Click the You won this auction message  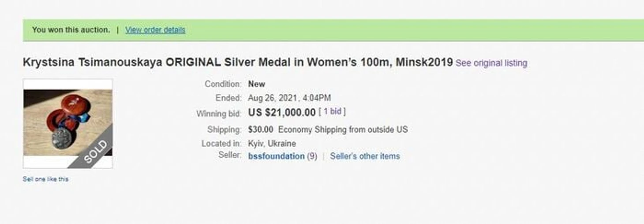(71, 30)
